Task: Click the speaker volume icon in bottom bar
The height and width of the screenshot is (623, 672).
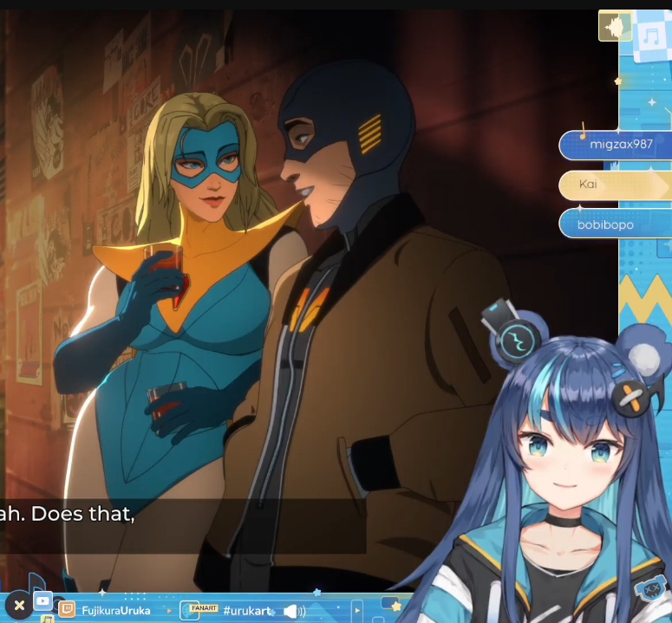Action: 294,611
